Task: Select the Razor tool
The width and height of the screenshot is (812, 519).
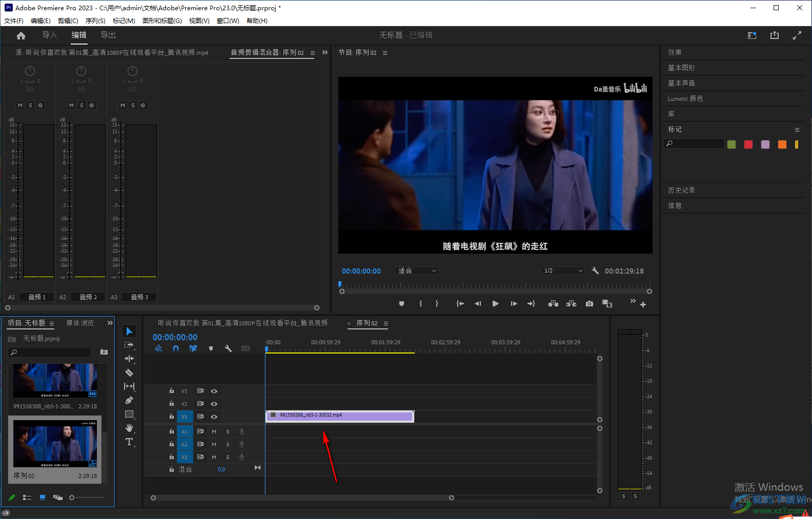Action: click(129, 372)
